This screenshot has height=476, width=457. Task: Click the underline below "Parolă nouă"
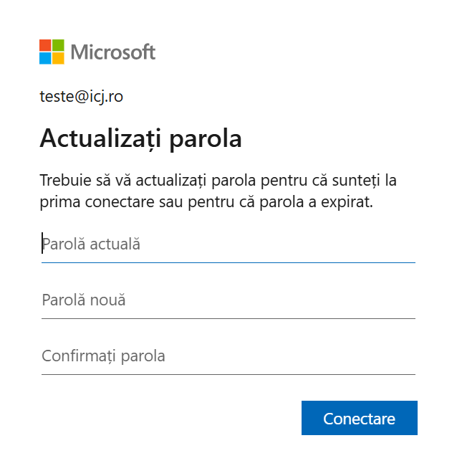tap(228, 318)
